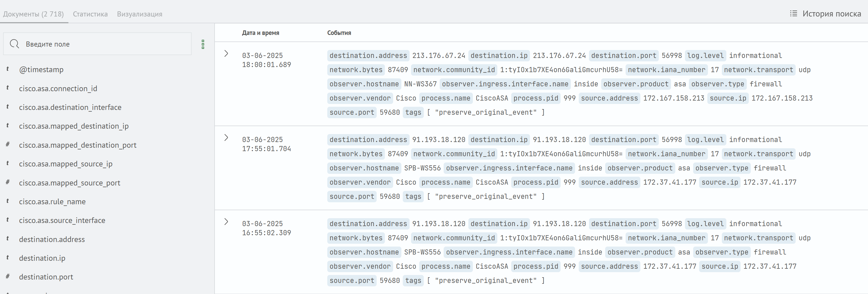Click number type icon beside cisco.asa.mapped_source_port
Screen dimensions: 868x294
(x=7, y=182)
